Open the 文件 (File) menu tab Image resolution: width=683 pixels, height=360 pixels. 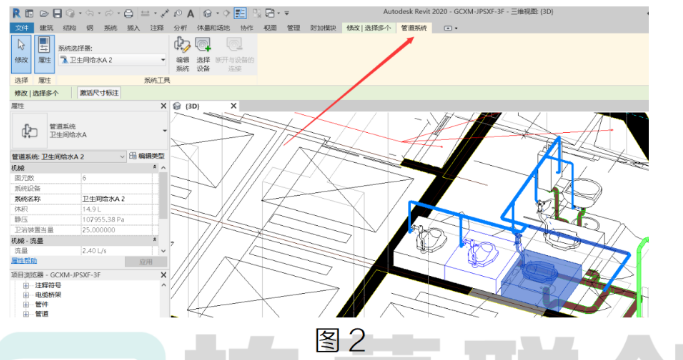coord(22,28)
